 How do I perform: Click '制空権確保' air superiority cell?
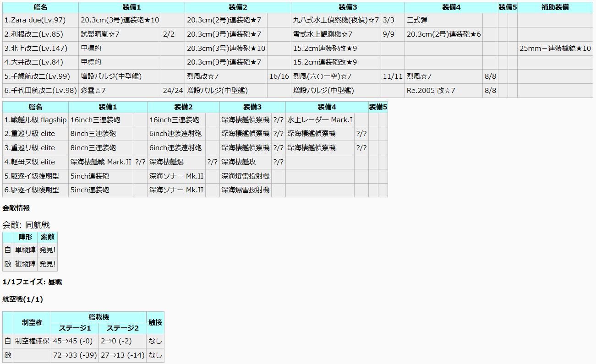point(32,341)
